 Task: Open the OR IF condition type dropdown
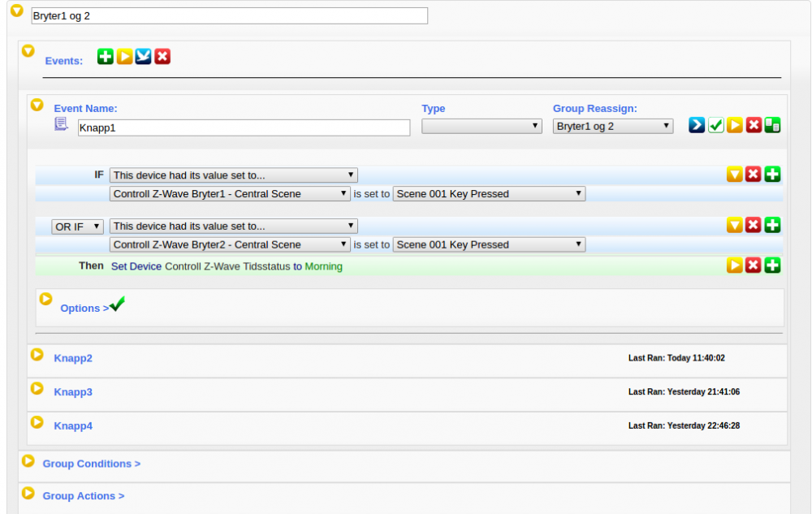point(78,227)
